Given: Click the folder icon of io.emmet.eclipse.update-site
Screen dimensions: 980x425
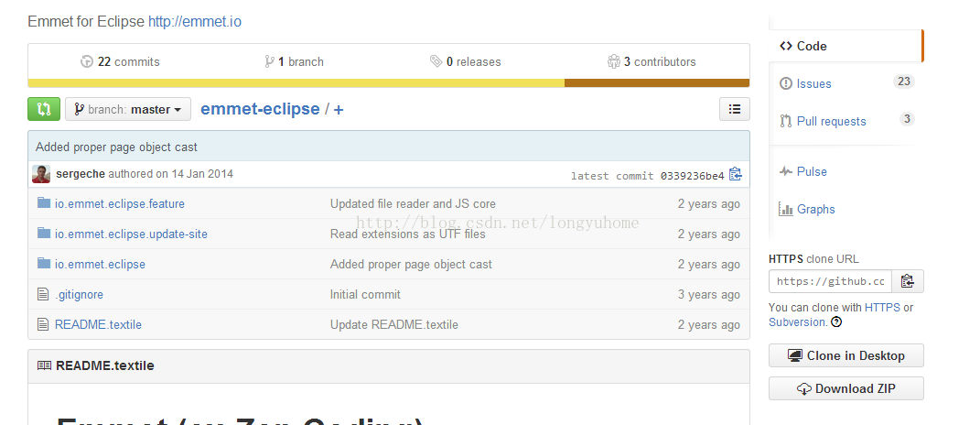Looking at the screenshot, I should pyautogui.click(x=43, y=233).
